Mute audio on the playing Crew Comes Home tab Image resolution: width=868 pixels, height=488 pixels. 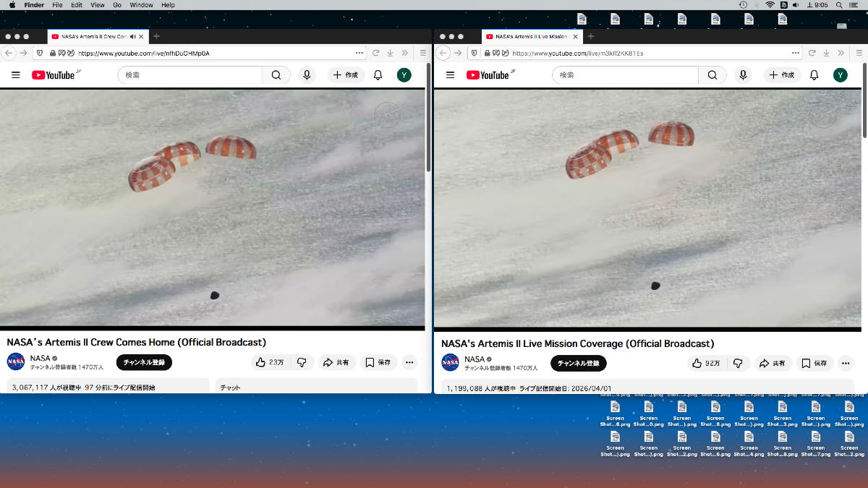(x=132, y=36)
